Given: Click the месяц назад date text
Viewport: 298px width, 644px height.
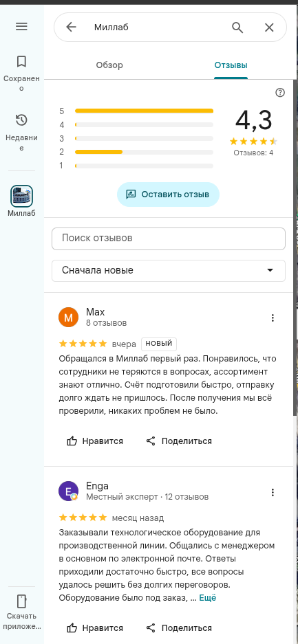Looking at the screenshot, I should [x=138, y=518].
